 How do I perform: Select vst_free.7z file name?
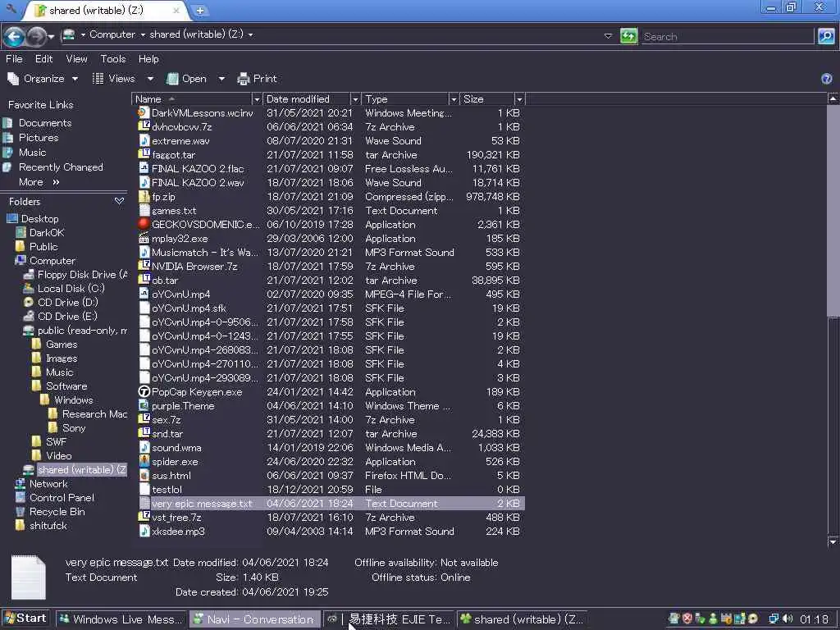pos(176,517)
